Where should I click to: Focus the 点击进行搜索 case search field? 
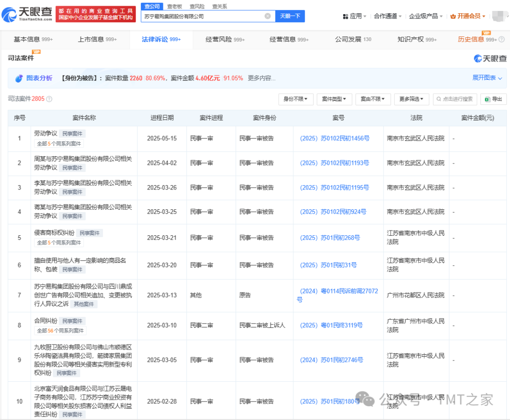click(x=455, y=99)
